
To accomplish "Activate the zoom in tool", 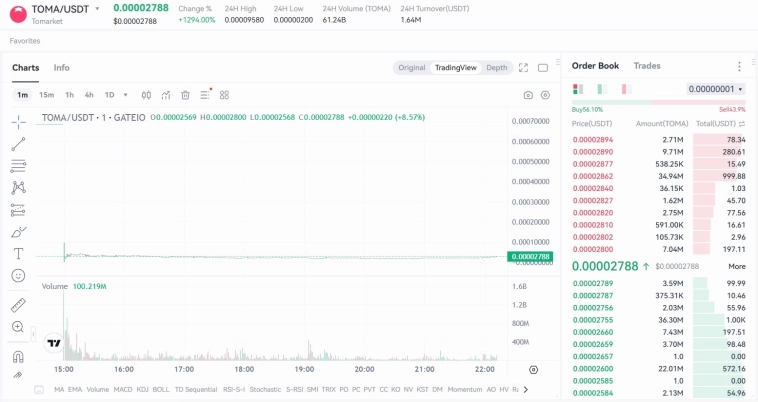I will 18,327.
